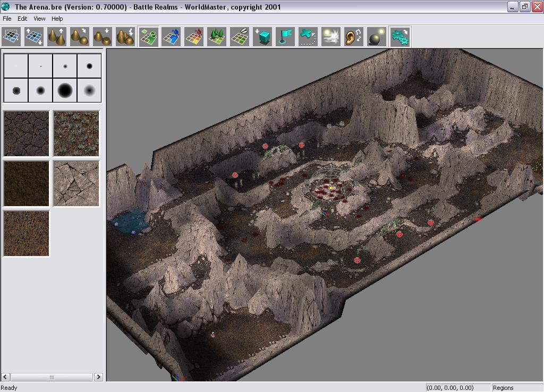
Task: Click the 'Ready' status text
Action: [x=9, y=388]
